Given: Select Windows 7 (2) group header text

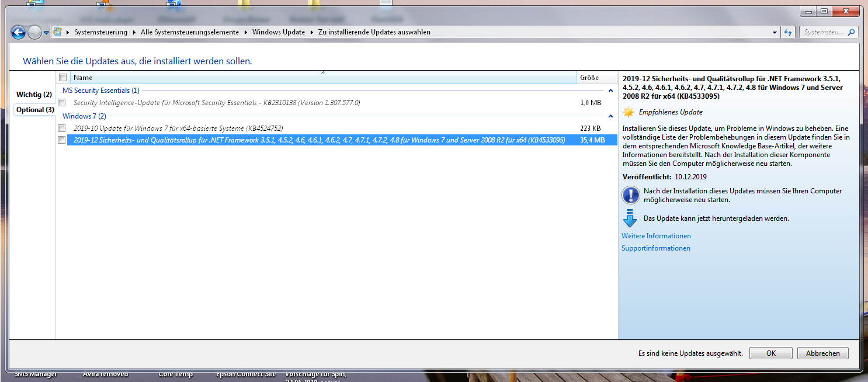Looking at the screenshot, I should point(84,116).
